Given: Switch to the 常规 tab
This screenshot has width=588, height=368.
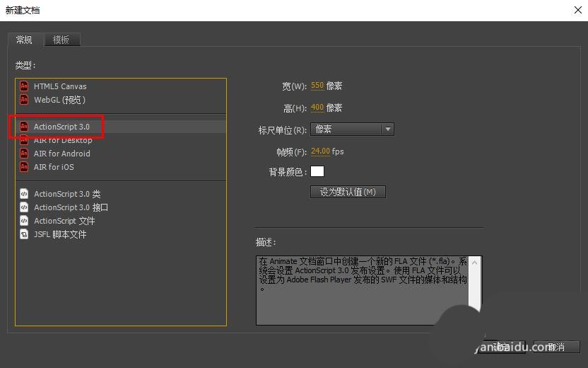Looking at the screenshot, I should click(24, 40).
